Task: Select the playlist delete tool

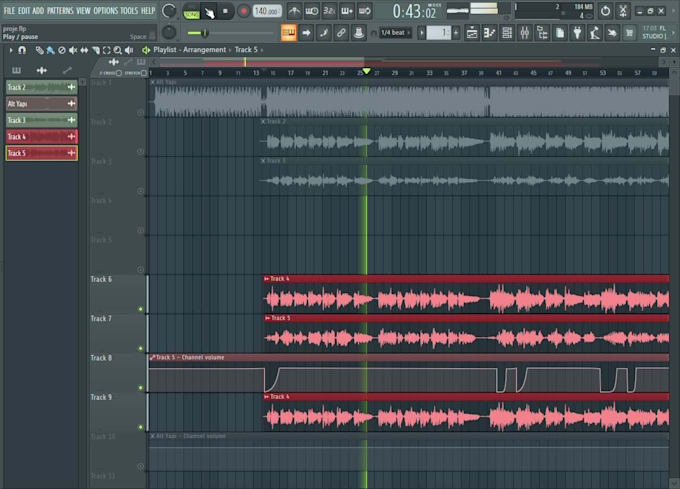Action: 62,50
